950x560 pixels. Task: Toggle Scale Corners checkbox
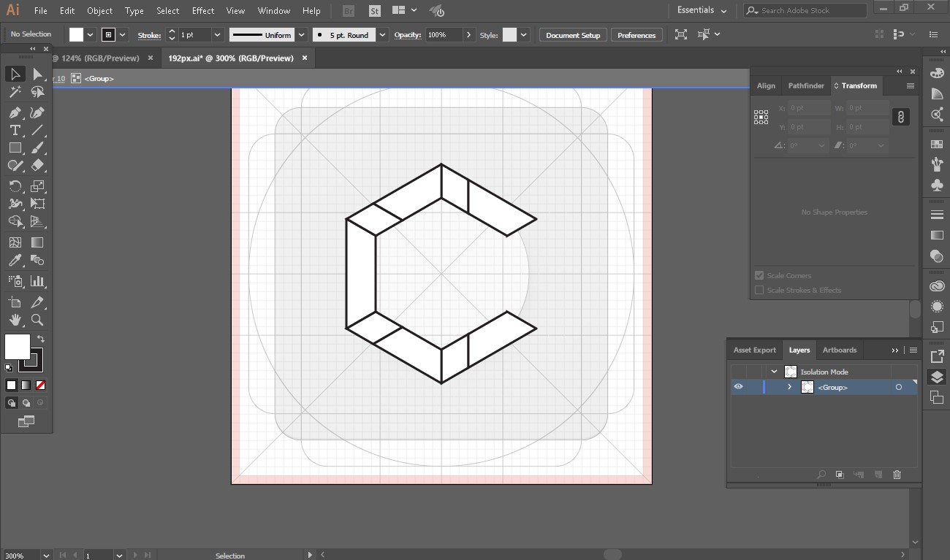coord(759,275)
